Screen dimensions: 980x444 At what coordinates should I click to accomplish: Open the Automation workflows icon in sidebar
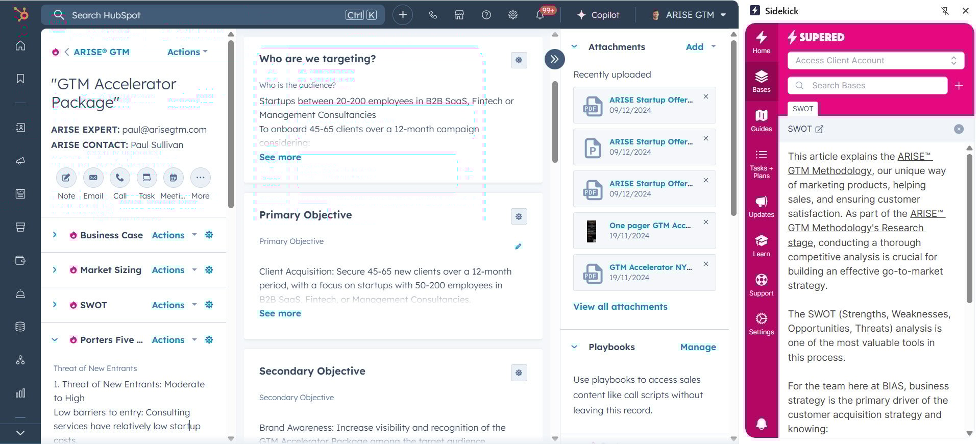pyautogui.click(x=20, y=360)
